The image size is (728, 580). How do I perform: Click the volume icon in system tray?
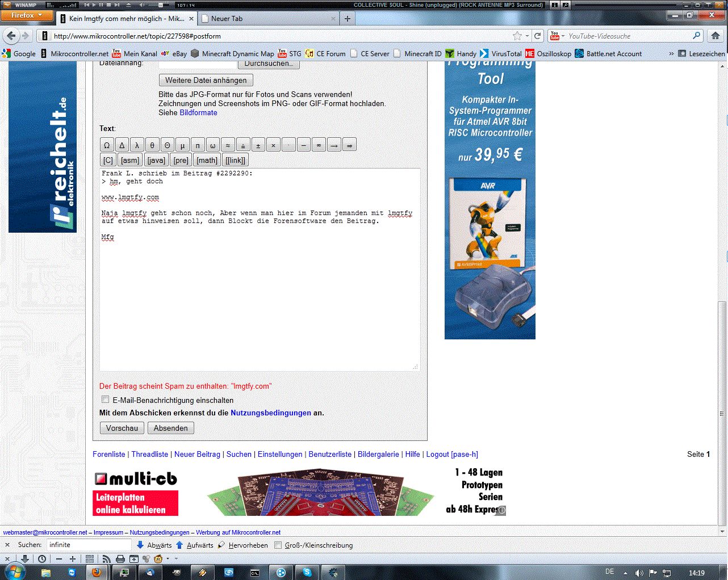(x=639, y=573)
